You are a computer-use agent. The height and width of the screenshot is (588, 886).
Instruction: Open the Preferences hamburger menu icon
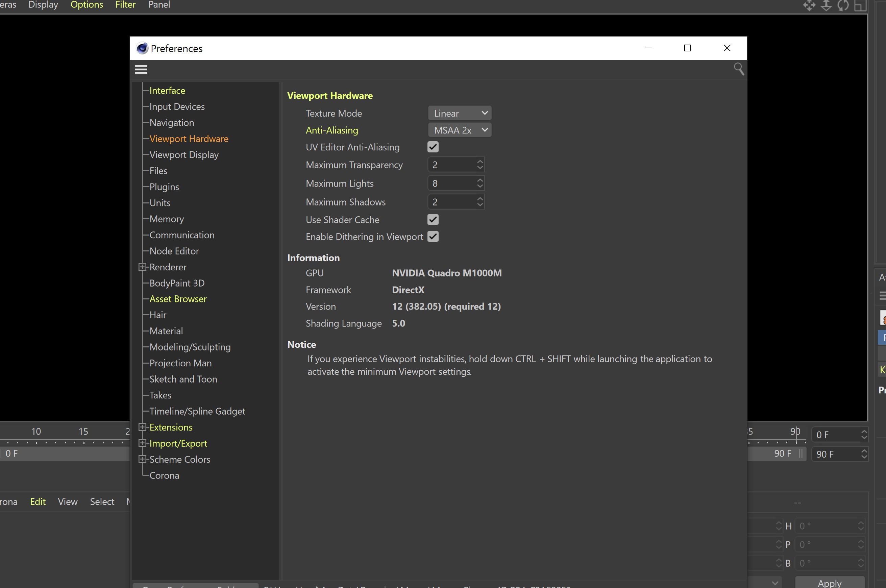tap(141, 69)
